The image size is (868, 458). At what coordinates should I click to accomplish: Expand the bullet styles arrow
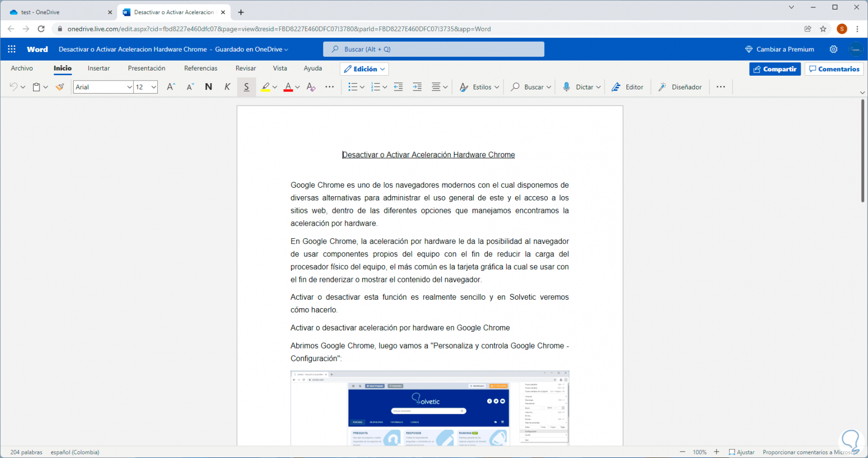pyautogui.click(x=362, y=87)
